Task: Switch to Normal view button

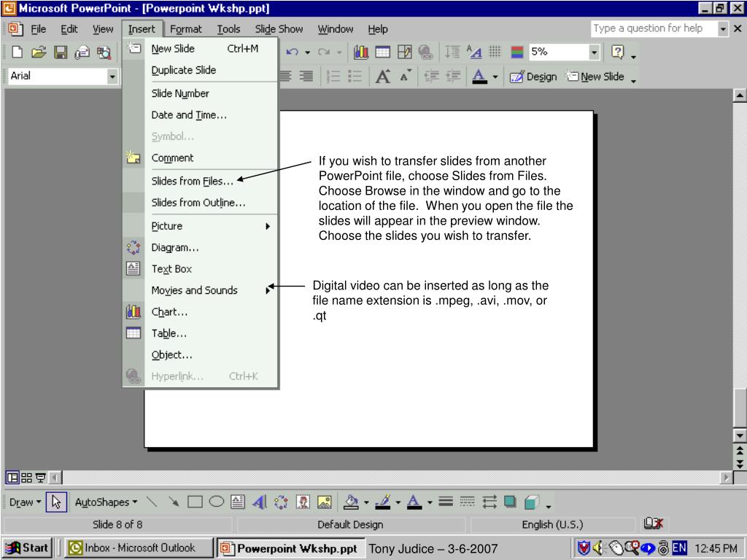Action: 12,477
